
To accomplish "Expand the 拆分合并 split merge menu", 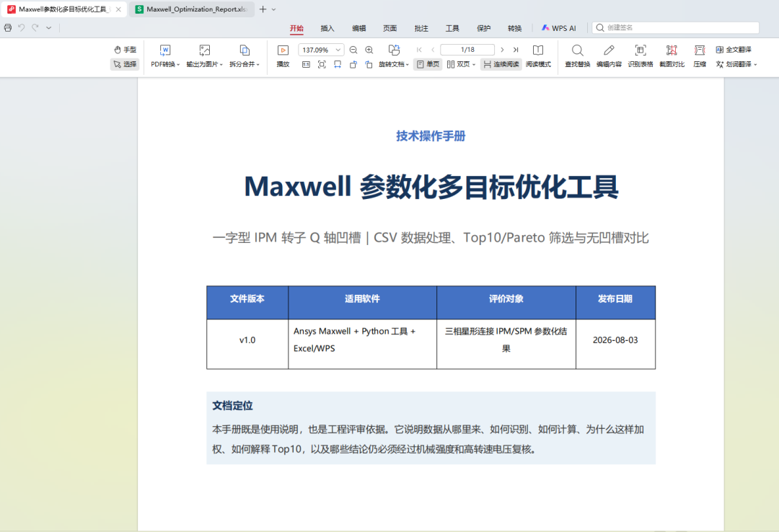I will point(245,65).
